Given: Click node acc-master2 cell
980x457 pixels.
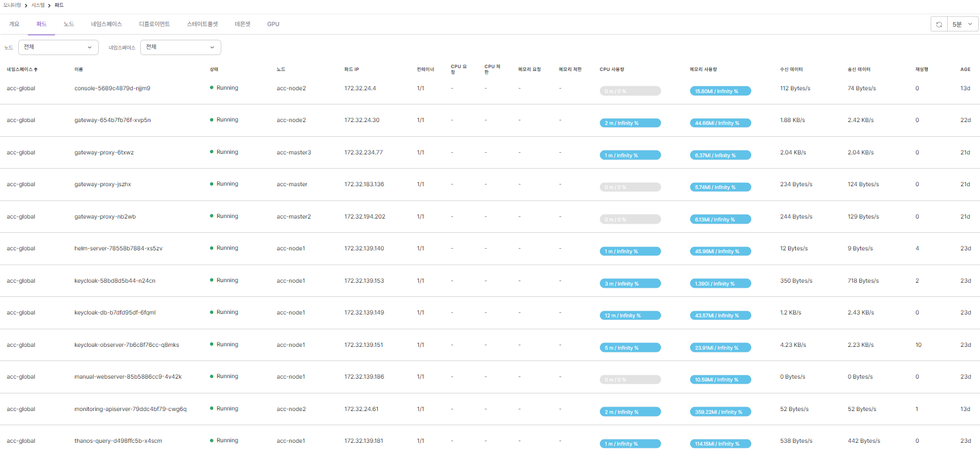Looking at the screenshot, I should [x=293, y=216].
